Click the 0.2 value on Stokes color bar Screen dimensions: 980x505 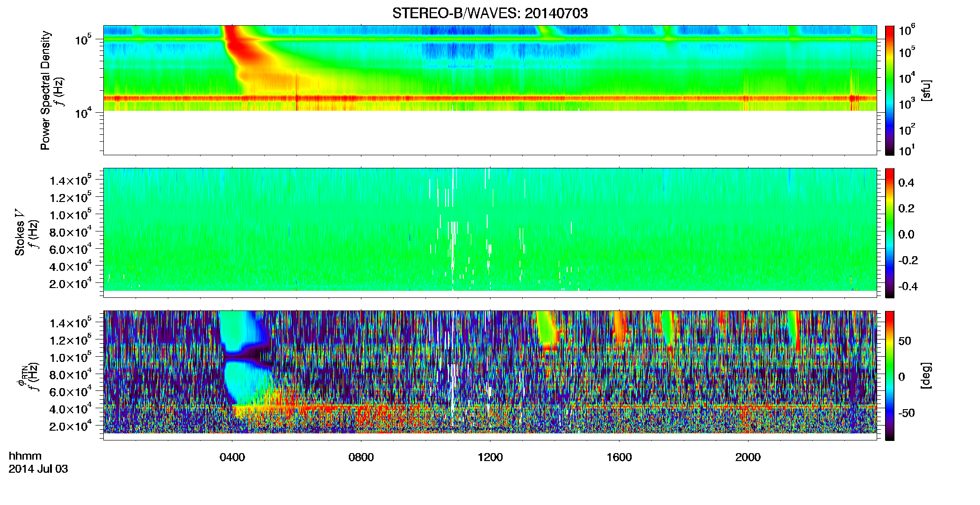(906, 209)
